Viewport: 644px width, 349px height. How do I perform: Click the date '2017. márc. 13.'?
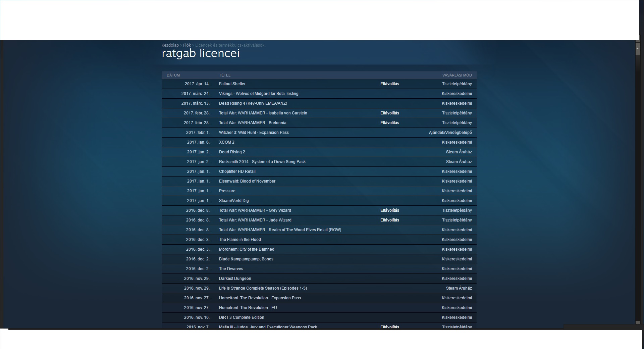pyautogui.click(x=196, y=103)
